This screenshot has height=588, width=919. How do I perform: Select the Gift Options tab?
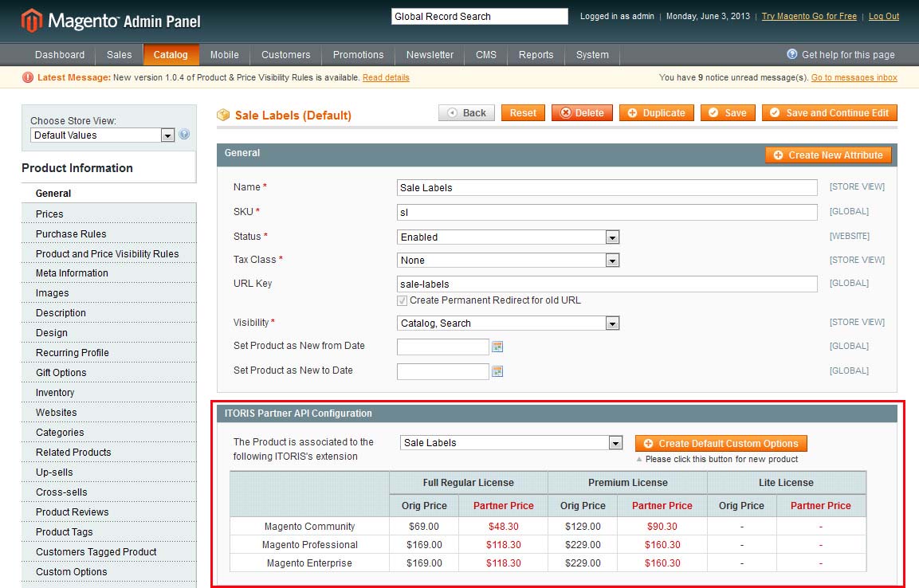tap(109, 372)
